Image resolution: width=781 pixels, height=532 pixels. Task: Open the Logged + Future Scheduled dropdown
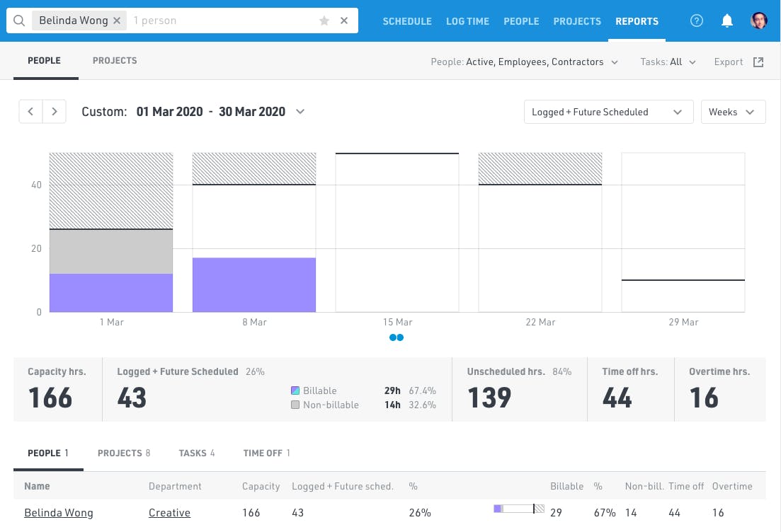click(x=608, y=111)
